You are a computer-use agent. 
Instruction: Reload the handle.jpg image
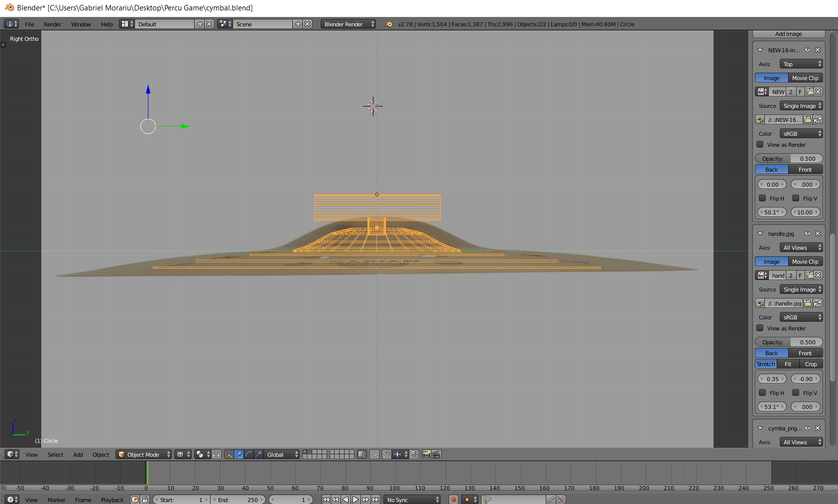[x=818, y=303]
